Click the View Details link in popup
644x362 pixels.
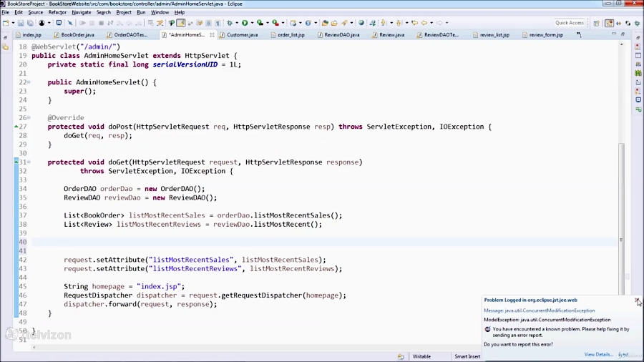[x=598, y=354]
